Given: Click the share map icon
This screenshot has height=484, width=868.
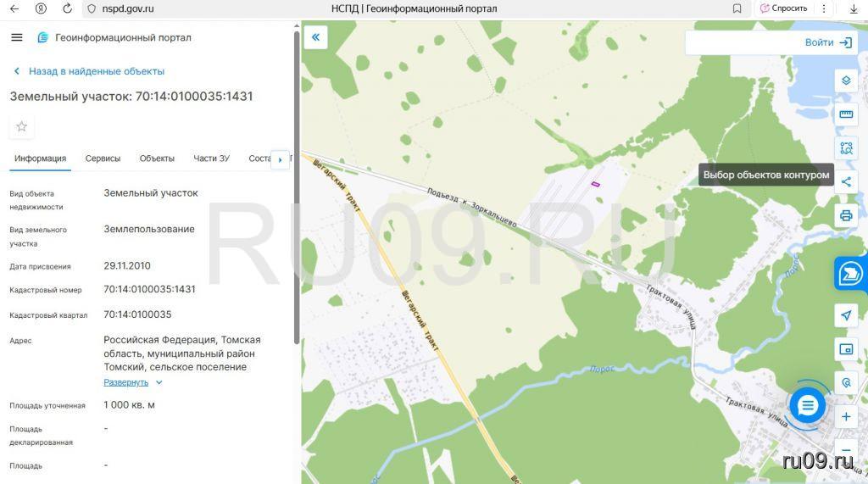Looking at the screenshot, I should coord(845,181).
